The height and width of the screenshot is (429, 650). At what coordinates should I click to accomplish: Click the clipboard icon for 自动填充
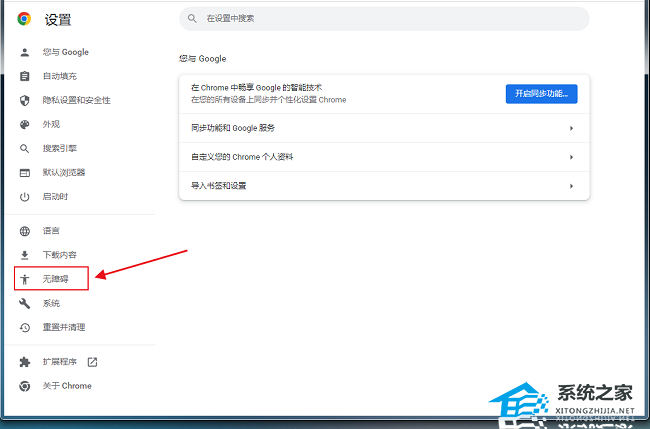pyautogui.click(x=25, y=76)
